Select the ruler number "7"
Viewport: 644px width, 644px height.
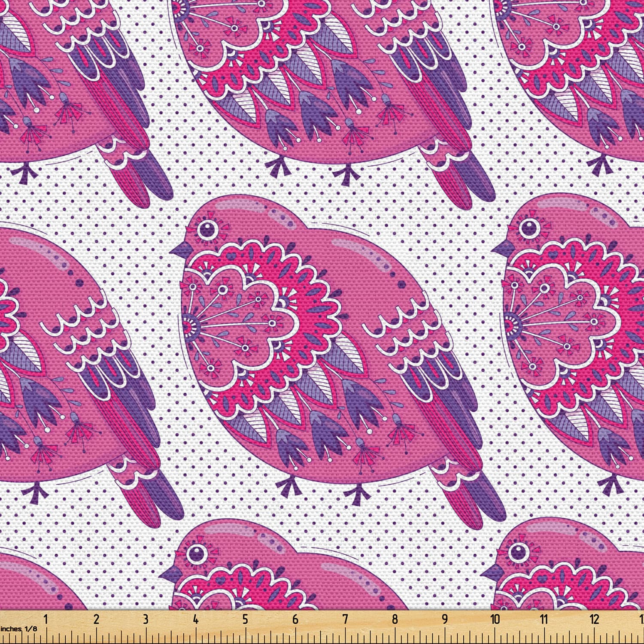(x=345, y=619)
